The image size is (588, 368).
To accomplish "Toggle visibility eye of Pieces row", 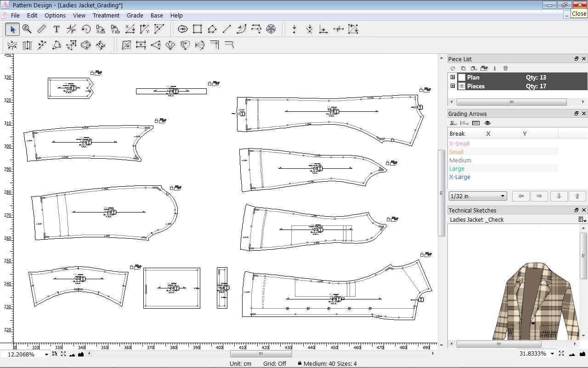I will [462, 86].
